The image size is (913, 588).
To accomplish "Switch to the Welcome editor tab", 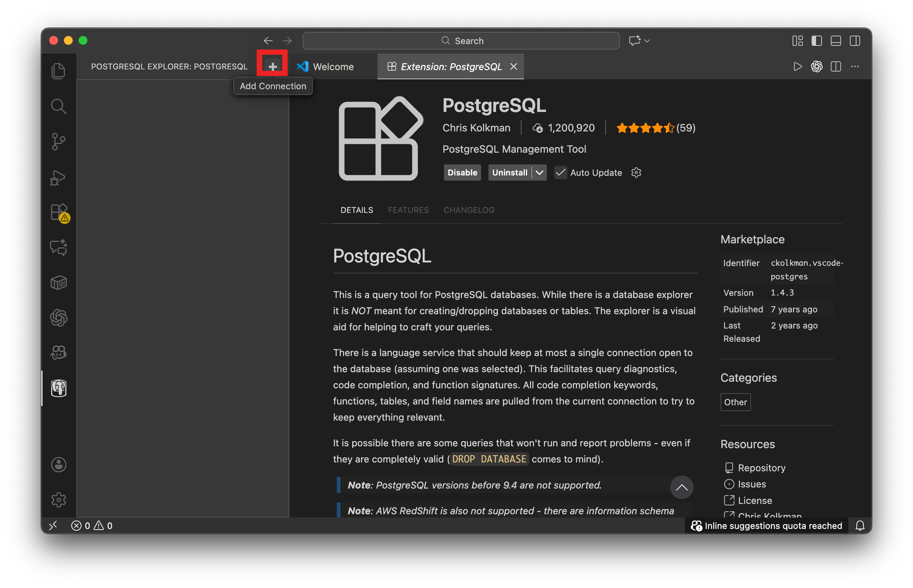I will [332, 66].
